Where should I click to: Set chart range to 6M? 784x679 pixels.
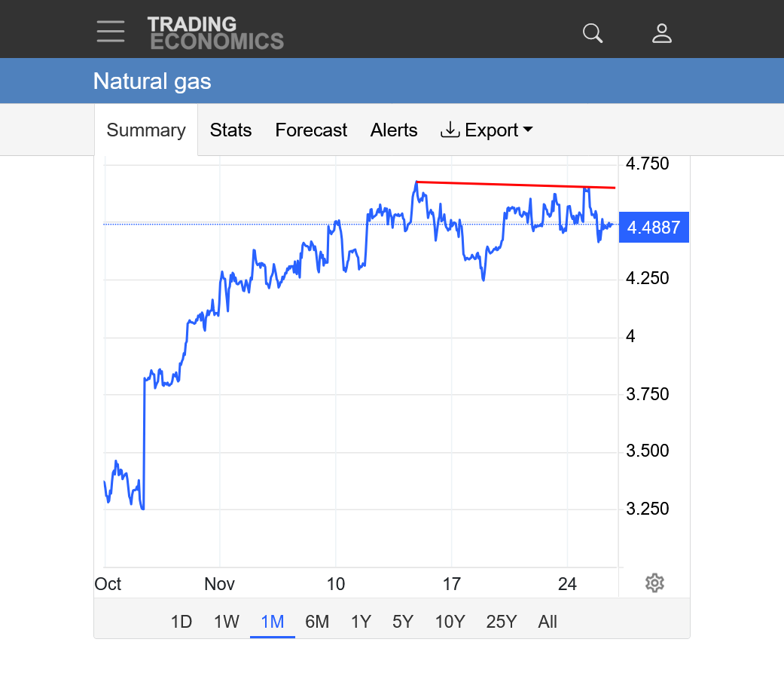coord(317,622)
